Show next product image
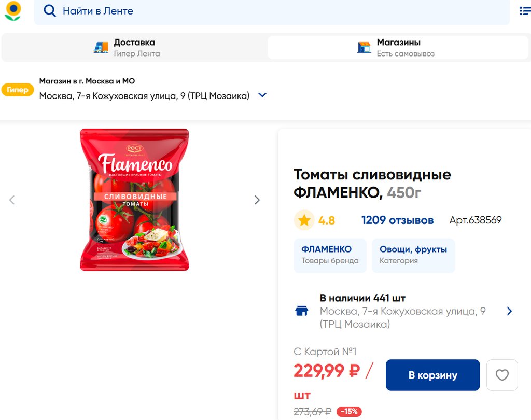This screenshot has width=531, height=420. tap(257, 200)
